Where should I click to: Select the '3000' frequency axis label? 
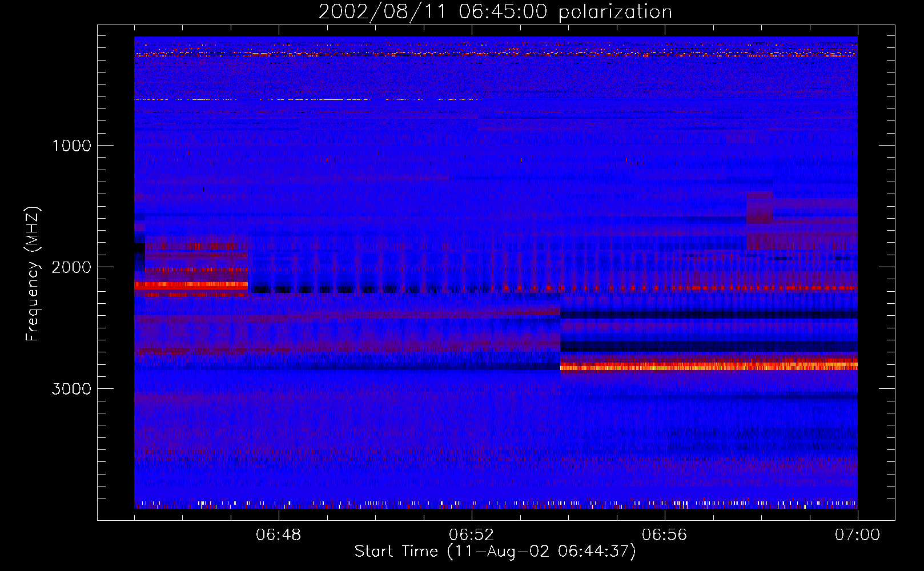[x=72, y=389]
